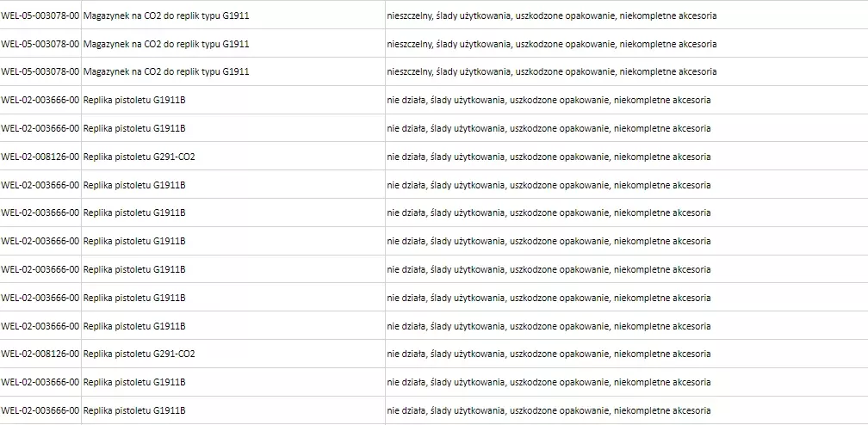The height and width of the screenshot is (425, 868).
Task: Click the first Replika pistoletu G291-CO2 cell
Action: [139, 157]
